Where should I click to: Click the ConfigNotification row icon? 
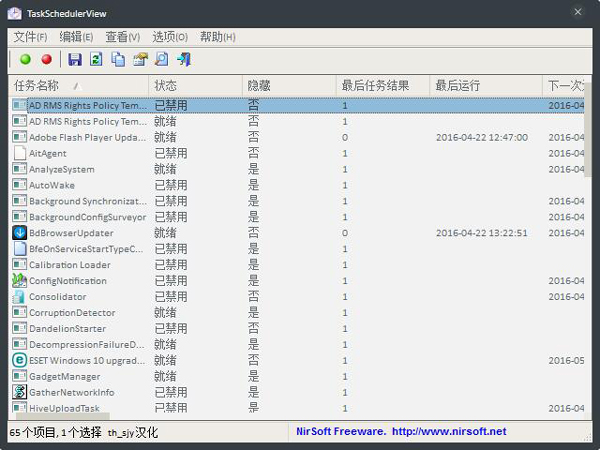(x=20, y=280)
